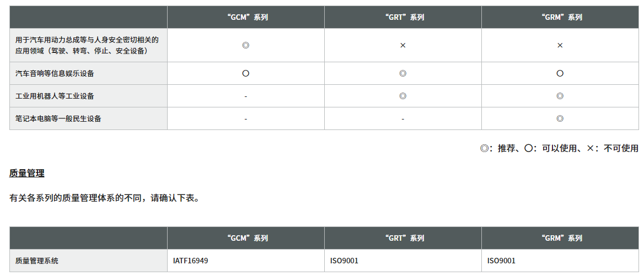Select the “GRT”系列 header in the top table
644x276 pixels.
(403, 17)
